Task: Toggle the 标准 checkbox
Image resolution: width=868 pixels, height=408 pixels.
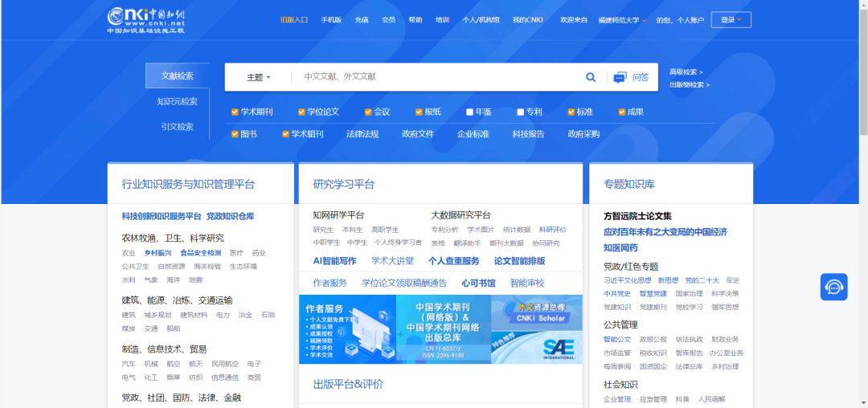Action: [571, 112]
